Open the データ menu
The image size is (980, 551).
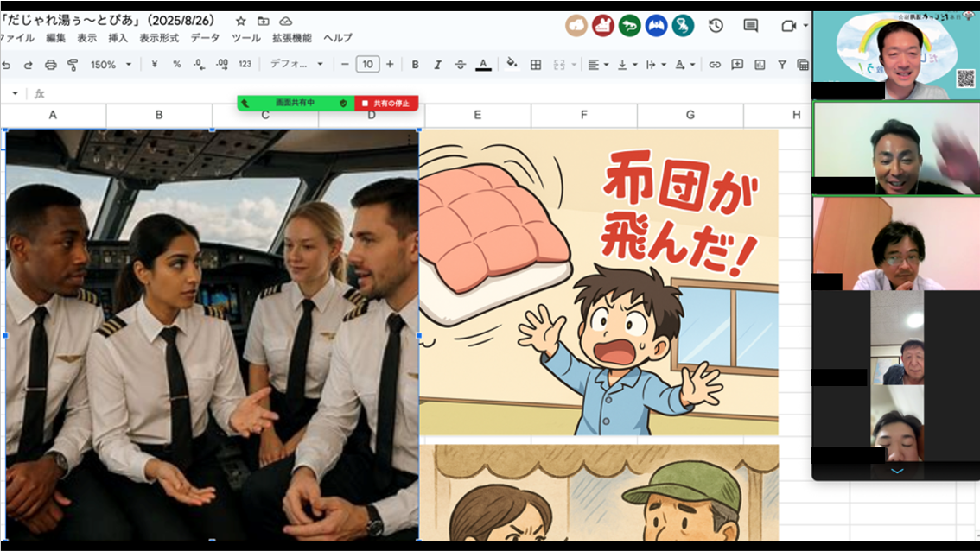(x=205, y=38)
